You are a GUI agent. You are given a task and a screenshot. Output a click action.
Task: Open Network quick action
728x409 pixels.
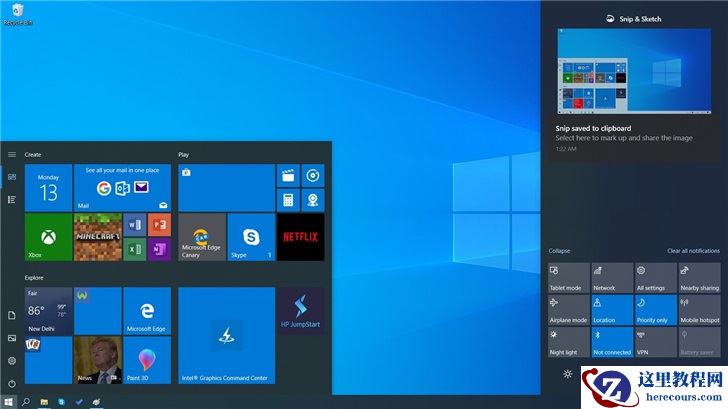click(612, 278)
